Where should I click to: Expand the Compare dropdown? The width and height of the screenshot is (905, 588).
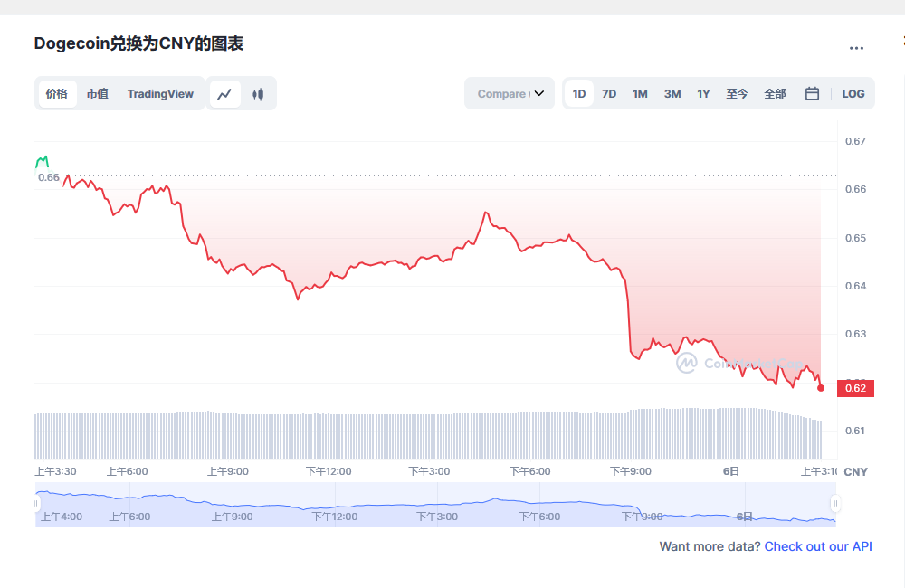510,93
